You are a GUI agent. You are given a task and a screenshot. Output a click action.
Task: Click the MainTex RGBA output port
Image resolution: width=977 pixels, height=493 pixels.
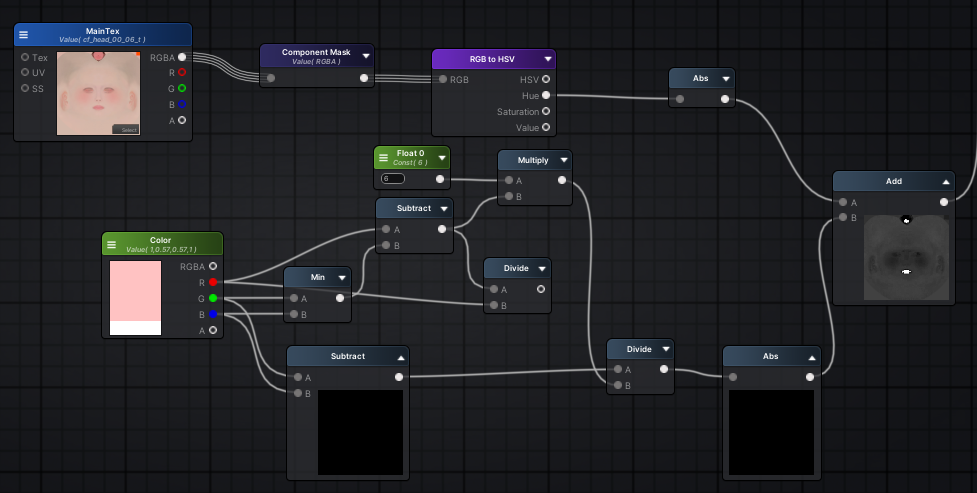(x=182, y=57)
